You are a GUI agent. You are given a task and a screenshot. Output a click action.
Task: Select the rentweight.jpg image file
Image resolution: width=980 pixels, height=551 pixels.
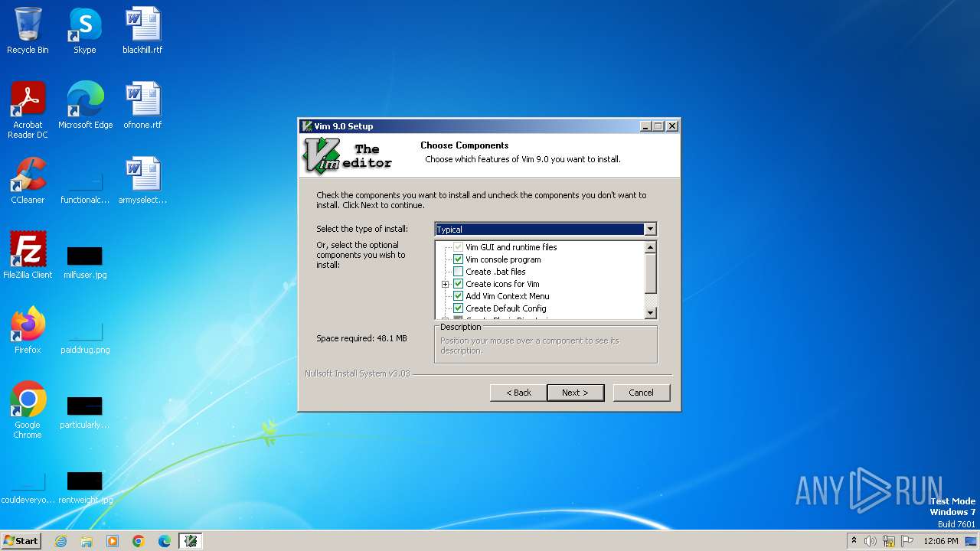click(85, 487)
